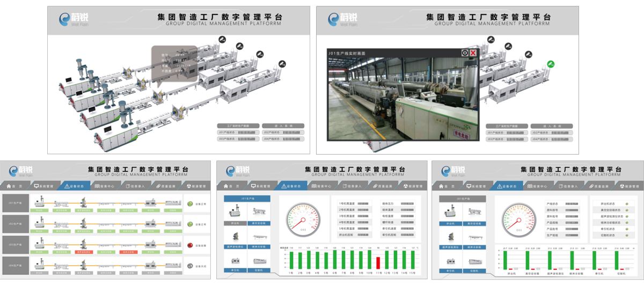
Task: Go to 首页 tab in the temperature chart panel
Action: 231,186
